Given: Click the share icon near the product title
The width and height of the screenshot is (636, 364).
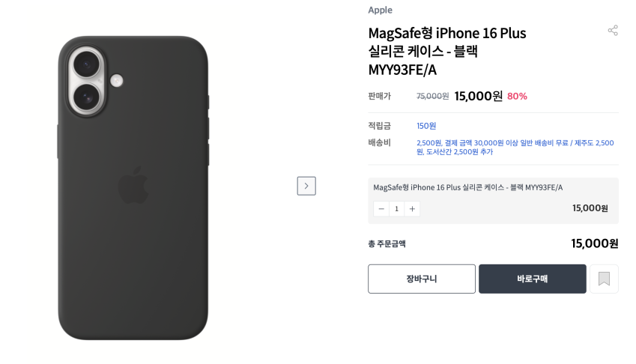Looking at the screenshot, I should click(613, 31).
